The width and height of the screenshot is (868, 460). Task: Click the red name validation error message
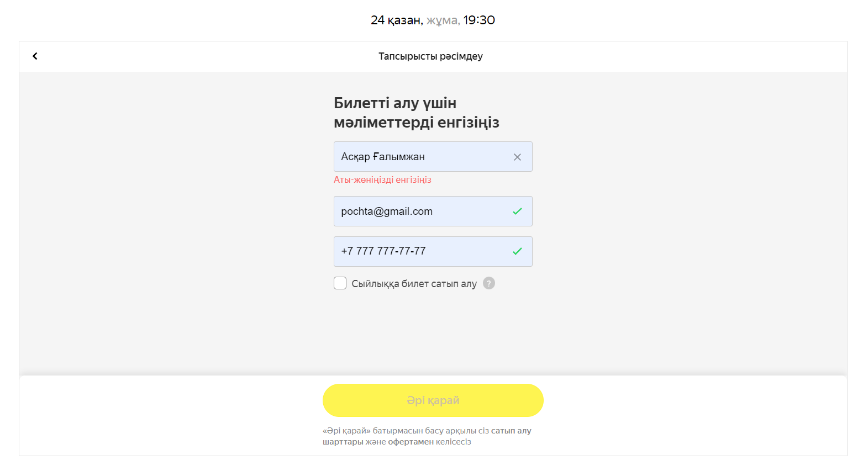(382, 179)
